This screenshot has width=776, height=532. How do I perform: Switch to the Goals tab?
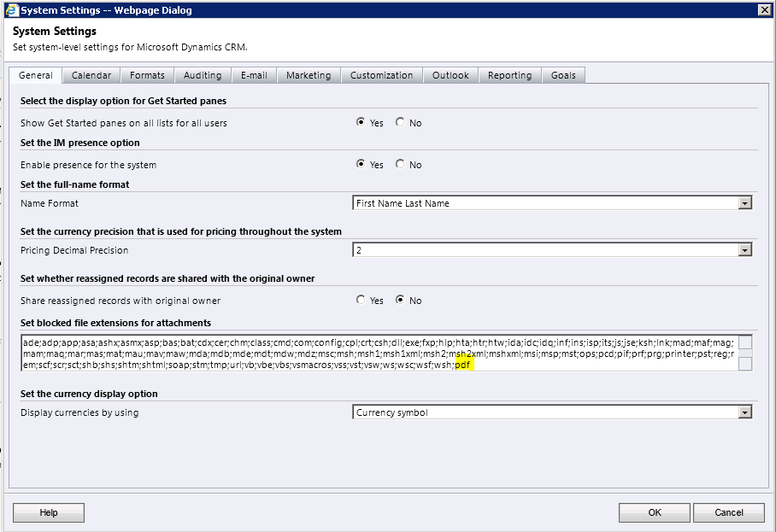563,75
